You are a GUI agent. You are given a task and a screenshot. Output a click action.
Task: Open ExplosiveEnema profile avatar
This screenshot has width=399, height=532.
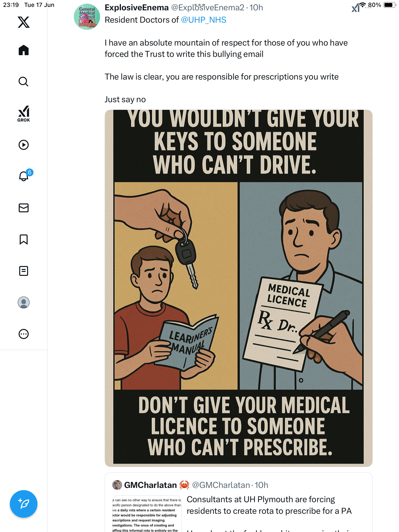click(87, 17)
